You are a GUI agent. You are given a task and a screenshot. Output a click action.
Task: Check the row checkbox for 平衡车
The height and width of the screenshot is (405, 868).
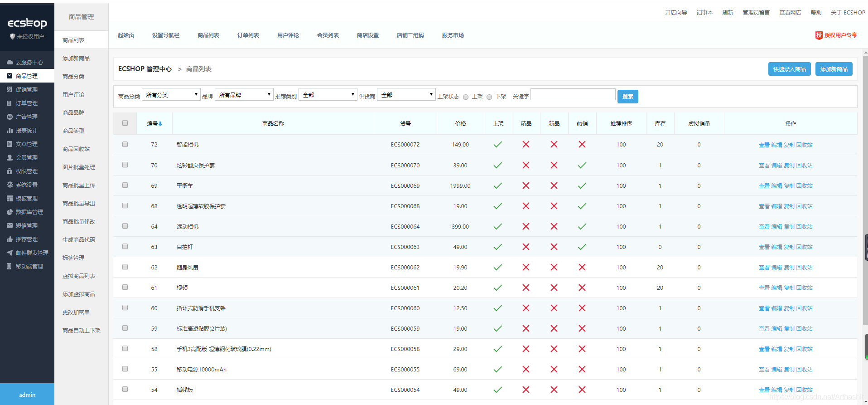(x=125, y=185)
